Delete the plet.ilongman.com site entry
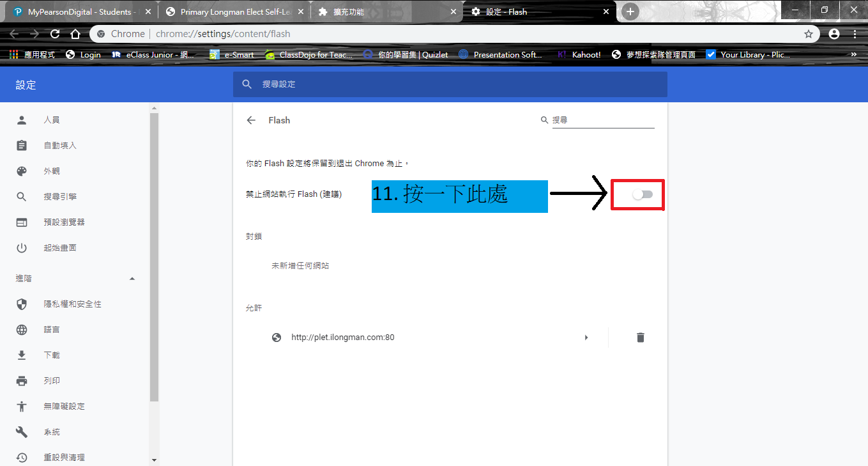868x466 pixels. click(x=641, y=338)
